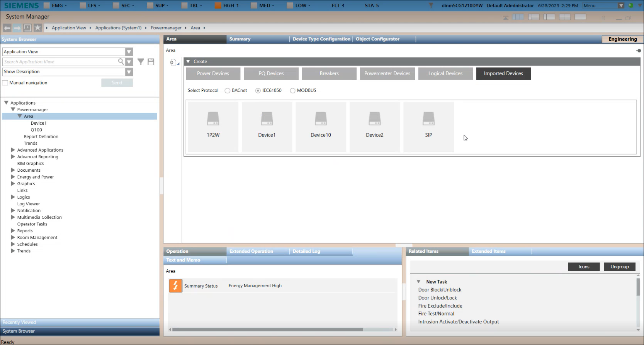Open the navigation history clock icon

click(x=27, y=28)
